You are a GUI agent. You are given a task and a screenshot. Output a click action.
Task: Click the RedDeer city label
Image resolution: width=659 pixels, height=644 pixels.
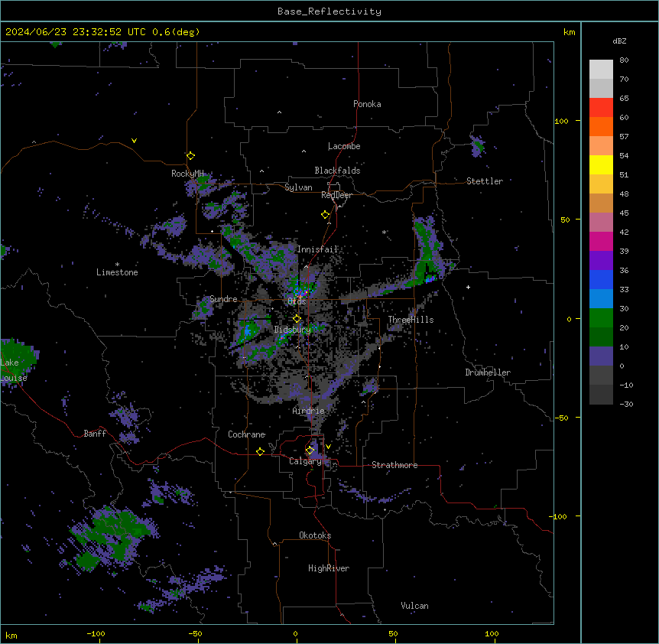pyautogui.click(x=336, y=195)
